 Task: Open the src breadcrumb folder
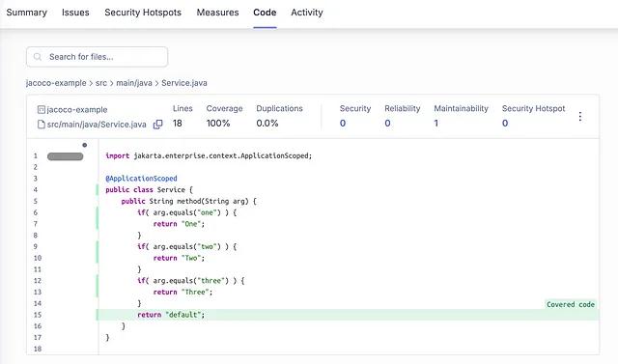click(x=100, y=83)
